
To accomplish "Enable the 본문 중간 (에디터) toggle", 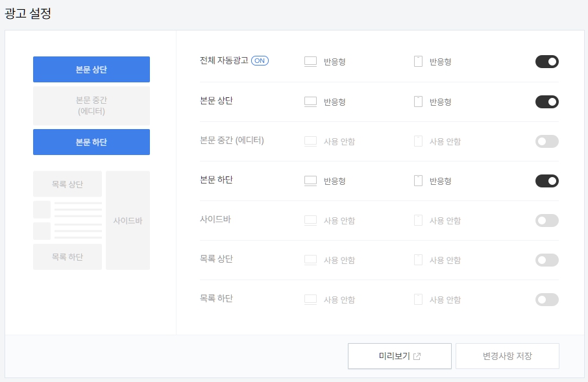I will [x=546, y=141].
